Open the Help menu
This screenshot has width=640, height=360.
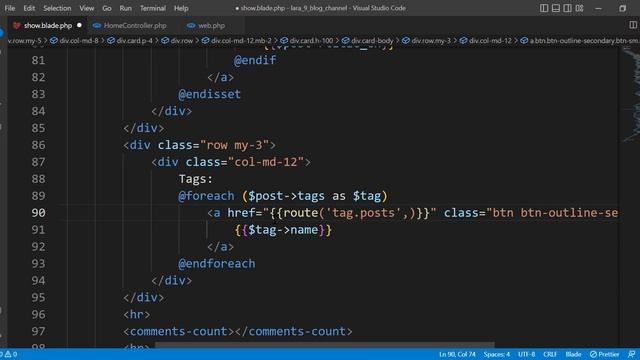coord(181,8)
